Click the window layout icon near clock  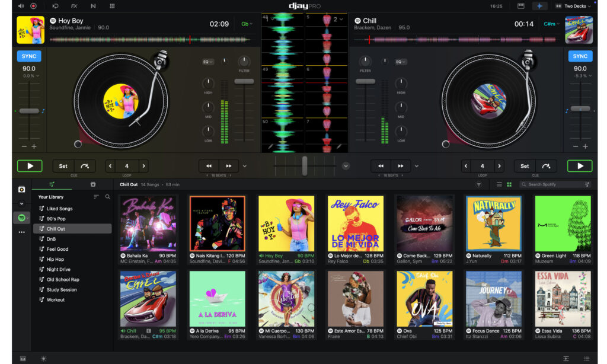click(520, 6)
